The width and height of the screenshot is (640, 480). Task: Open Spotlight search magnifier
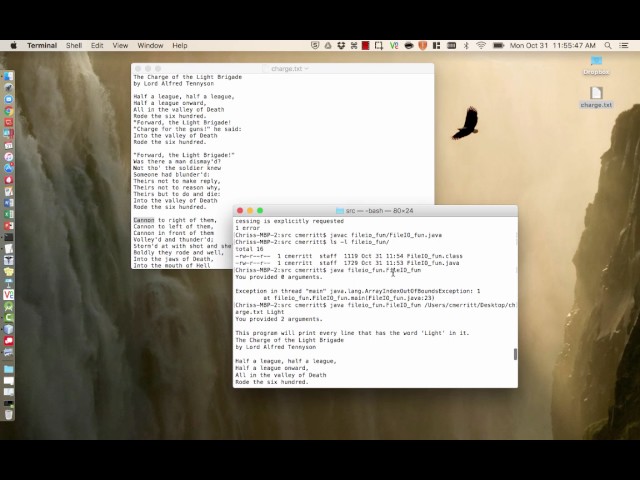[x=608, y=46]
